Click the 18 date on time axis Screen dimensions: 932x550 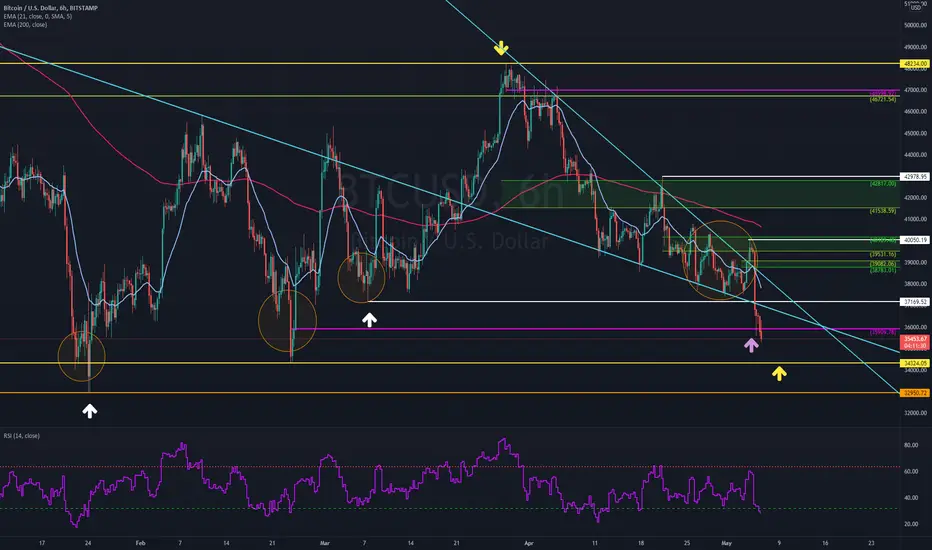tap(641, 543)
